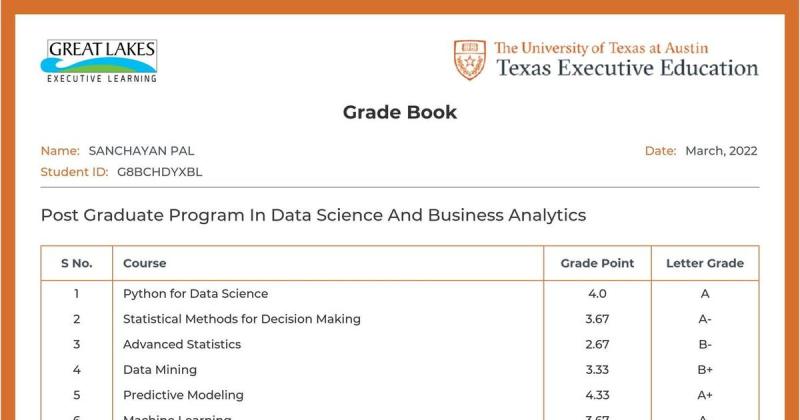This screenshot has height=420, width=800.
Task: Select the student name SANCHAYAN PAL
Action: [x=141, y=151]
